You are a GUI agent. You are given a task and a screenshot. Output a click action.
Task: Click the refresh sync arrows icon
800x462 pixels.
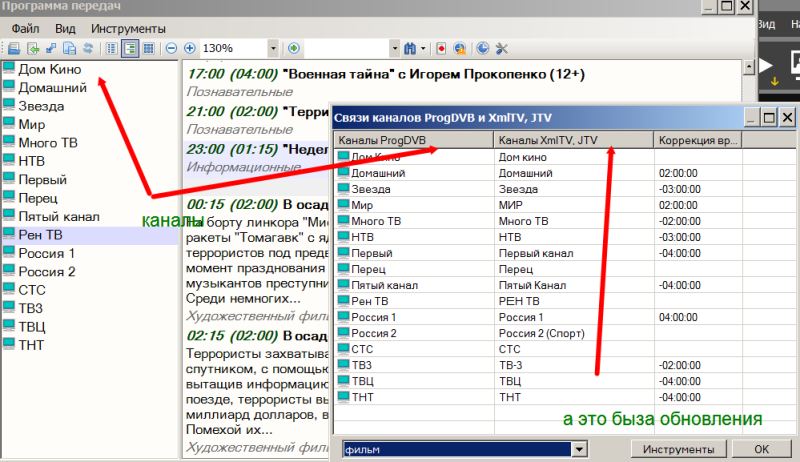pyautogui.click(x=87, y=48)
